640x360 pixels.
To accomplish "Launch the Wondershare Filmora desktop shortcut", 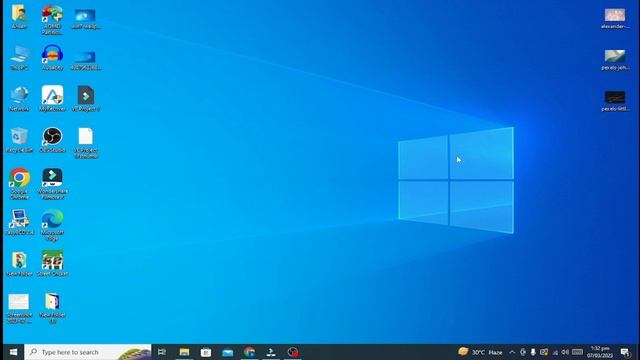I will pos(52,184).
